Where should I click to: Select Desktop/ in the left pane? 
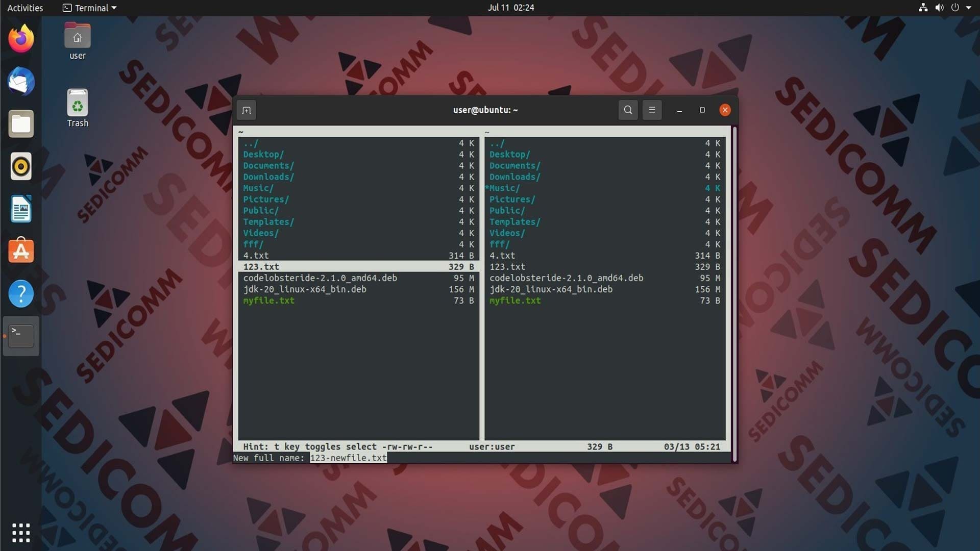pos(358,155)
